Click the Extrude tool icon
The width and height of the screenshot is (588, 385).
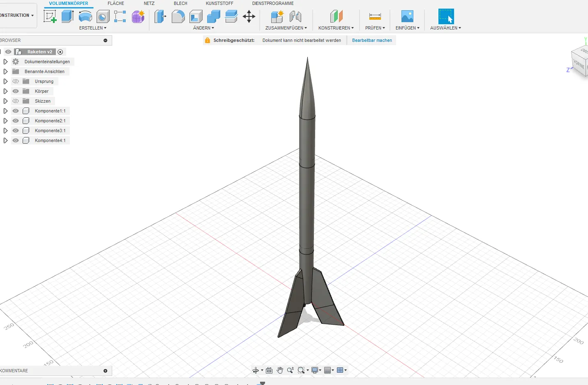click(67, 16)
